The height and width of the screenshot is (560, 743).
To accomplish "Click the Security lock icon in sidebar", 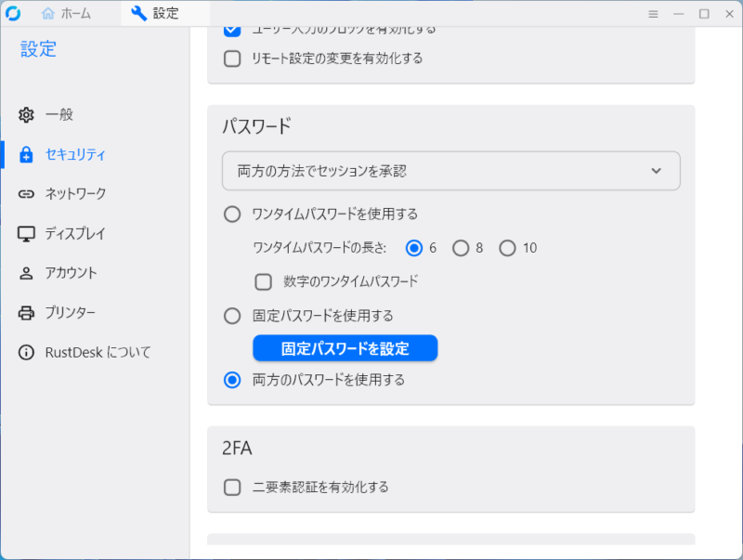I will click(26, 155).
